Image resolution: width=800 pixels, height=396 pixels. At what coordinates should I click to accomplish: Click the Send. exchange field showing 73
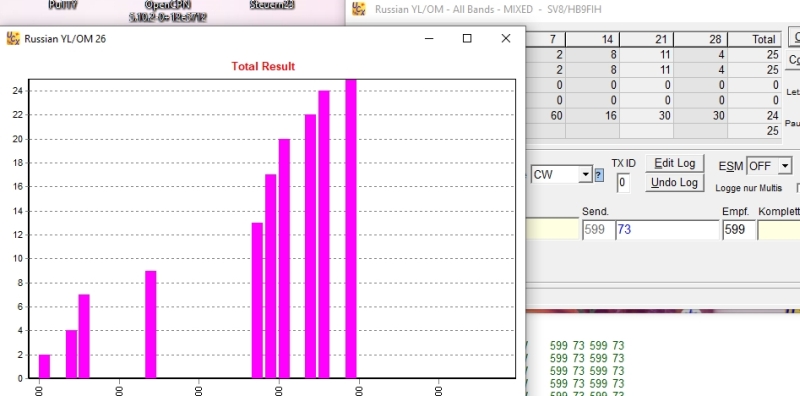tap(667, 230)
